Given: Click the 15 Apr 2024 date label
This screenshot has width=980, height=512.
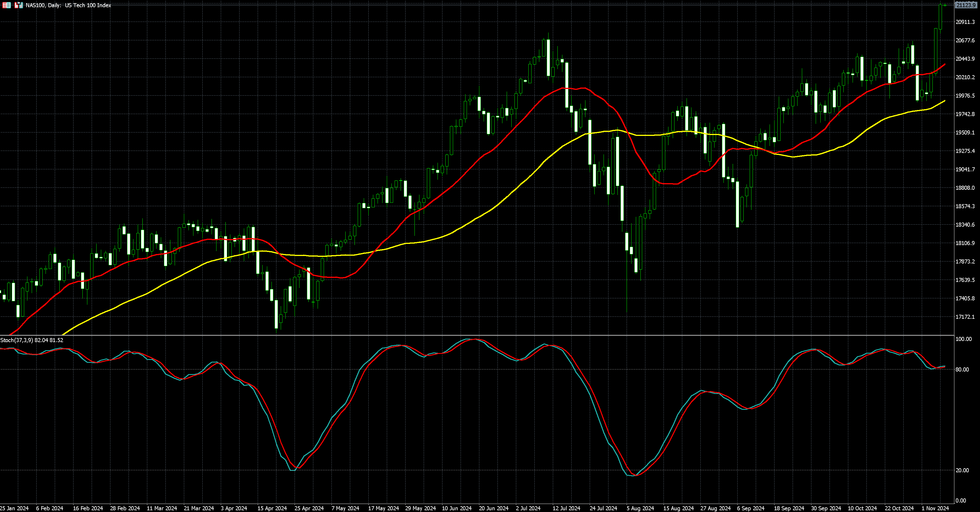Looking at the screenshot, I should [272, 508].
